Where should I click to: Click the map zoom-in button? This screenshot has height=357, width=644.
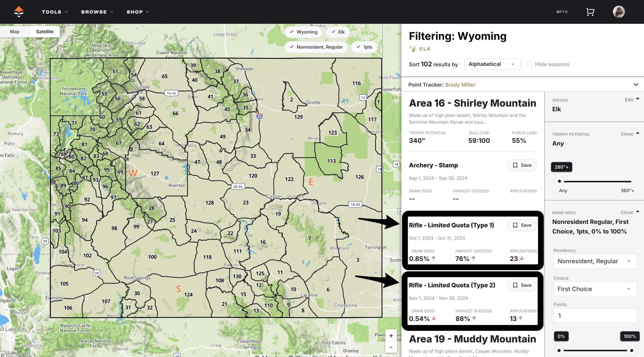[391, 335]
